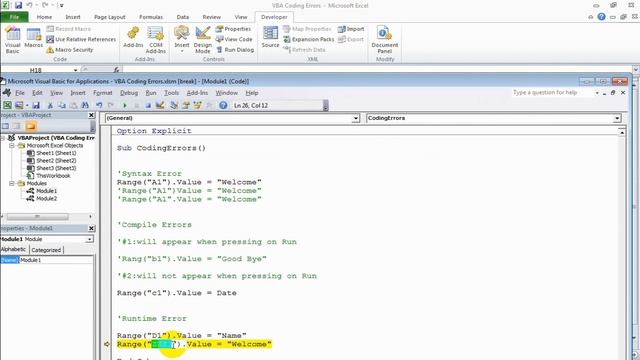Open COM Add-Ins icon
Screen dimensions: 640x360
pos(156,40)
